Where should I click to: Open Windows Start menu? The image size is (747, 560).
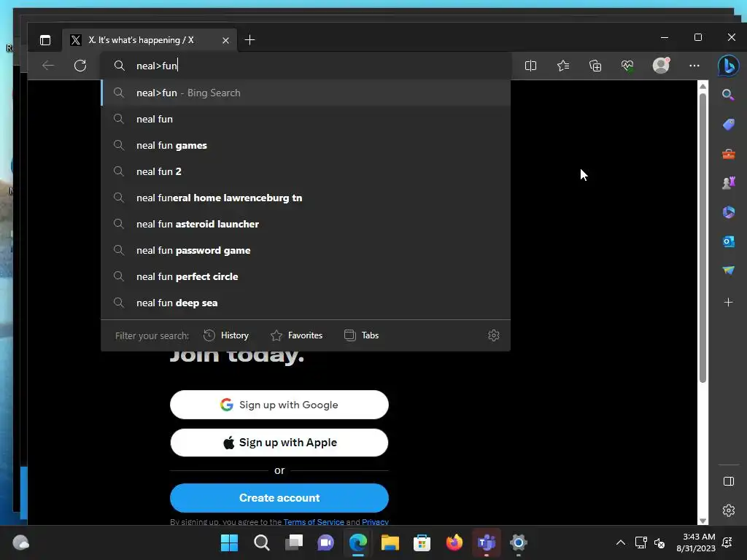coord(229,542)
